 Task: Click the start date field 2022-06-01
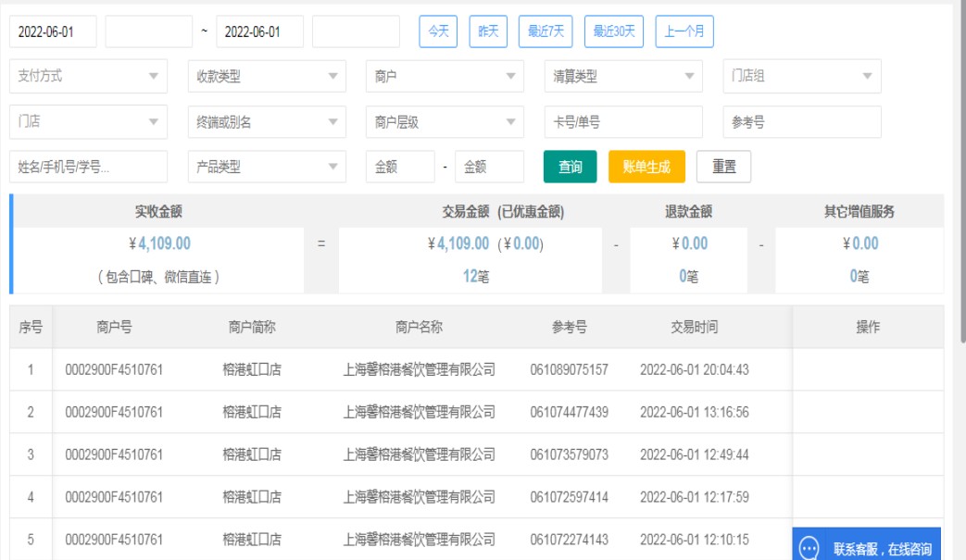click(x=53, y=31)
